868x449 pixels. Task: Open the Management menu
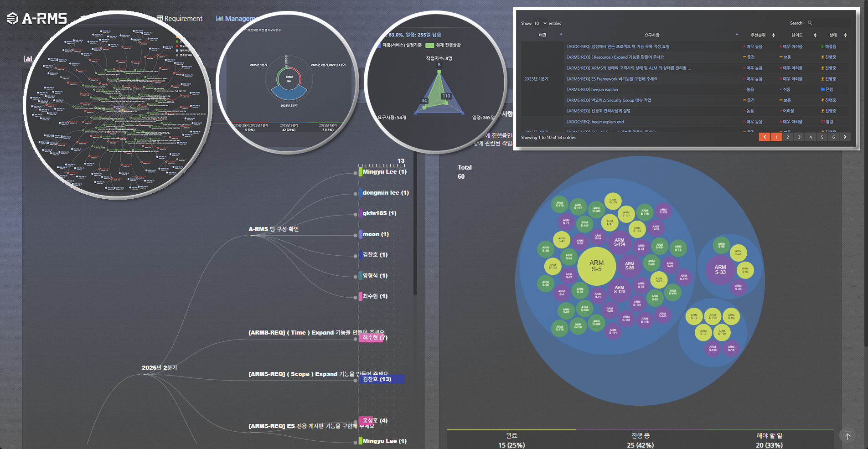point(238,19)
